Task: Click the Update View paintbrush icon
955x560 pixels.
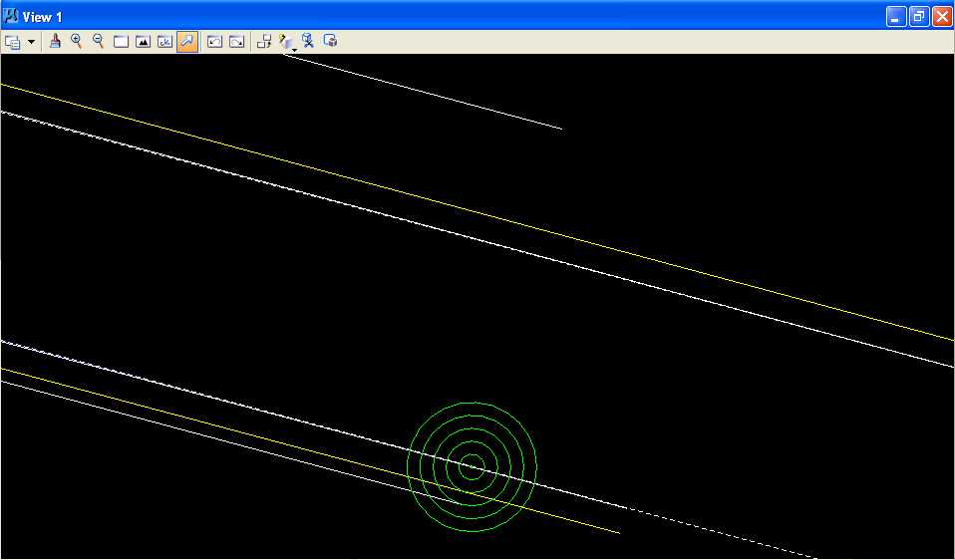Action: click(56, 41)
